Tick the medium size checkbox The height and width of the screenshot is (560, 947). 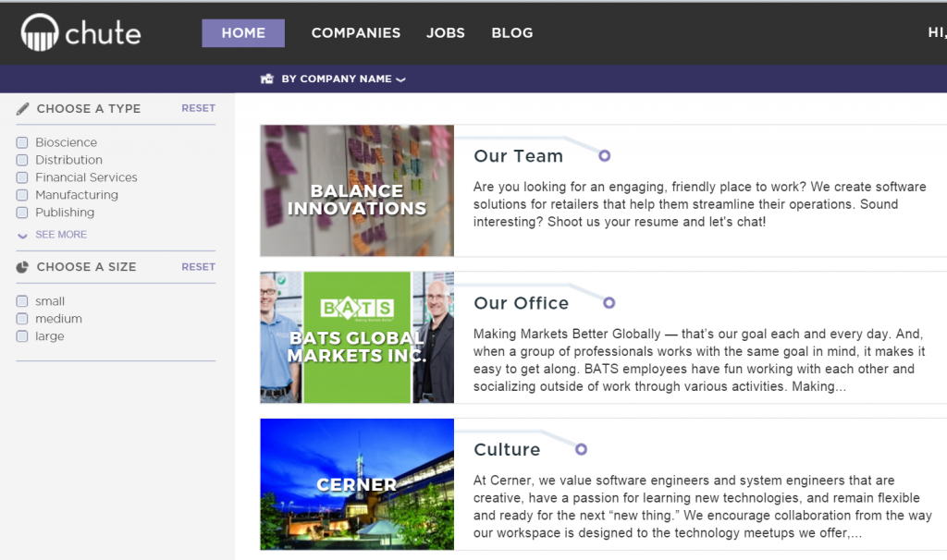point(22,319)
